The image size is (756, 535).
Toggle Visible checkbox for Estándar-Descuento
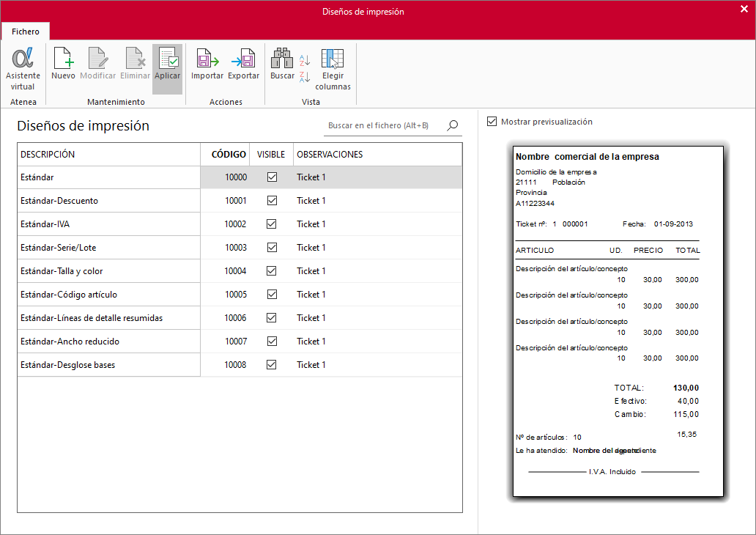(272, 201)
